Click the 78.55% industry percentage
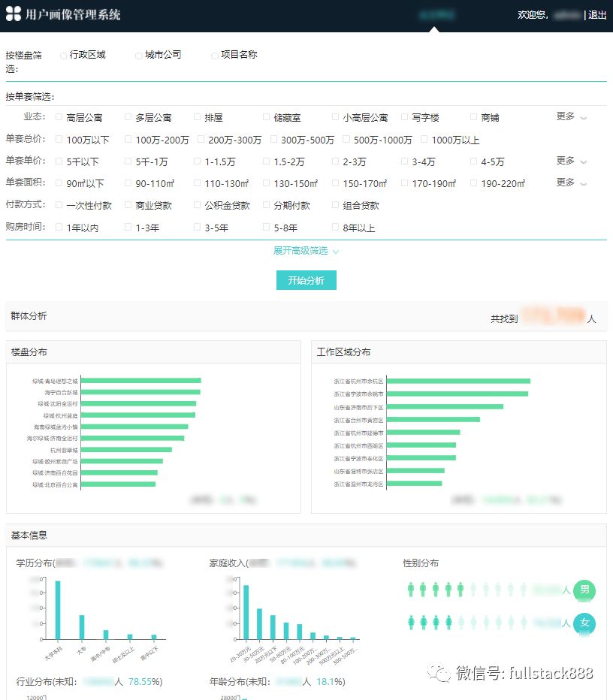The height and width of the screenshot is (700, 613). coord(143,682)
